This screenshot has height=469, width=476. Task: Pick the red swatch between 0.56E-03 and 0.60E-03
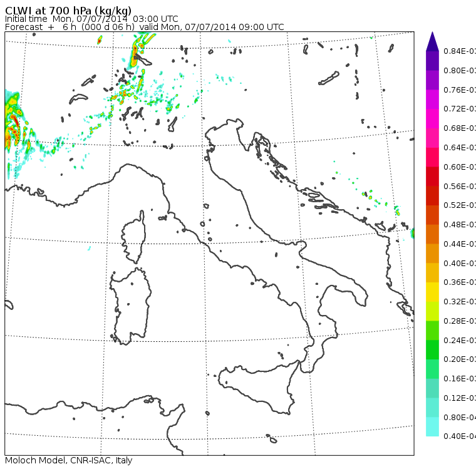click(x=432, y=177)
